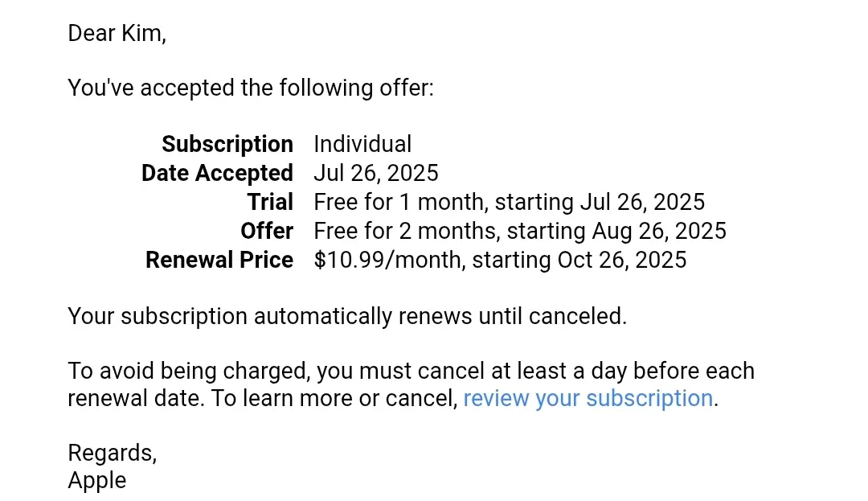The image size is (868, 501).
Task: Click the Aug 26, 2025 offer start date
Action: tap(659, 231)
